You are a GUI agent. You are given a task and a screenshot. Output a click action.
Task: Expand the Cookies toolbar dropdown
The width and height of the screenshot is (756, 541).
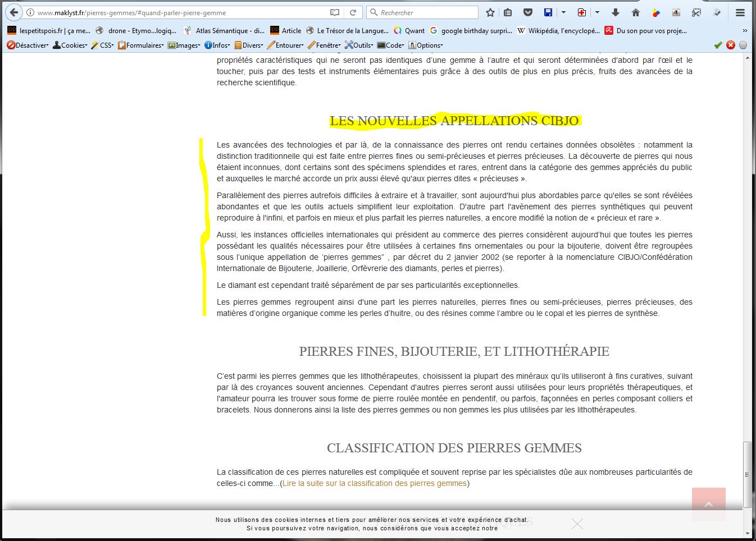point(70,45)
